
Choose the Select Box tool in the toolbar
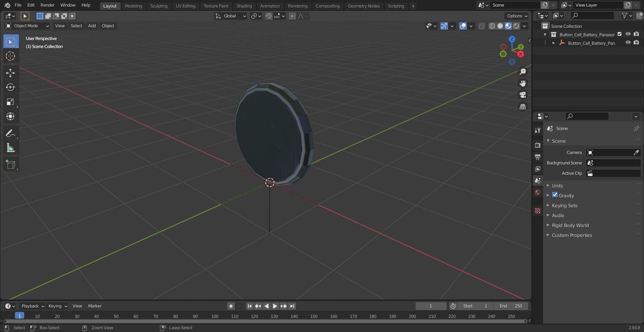coord(10,41)
